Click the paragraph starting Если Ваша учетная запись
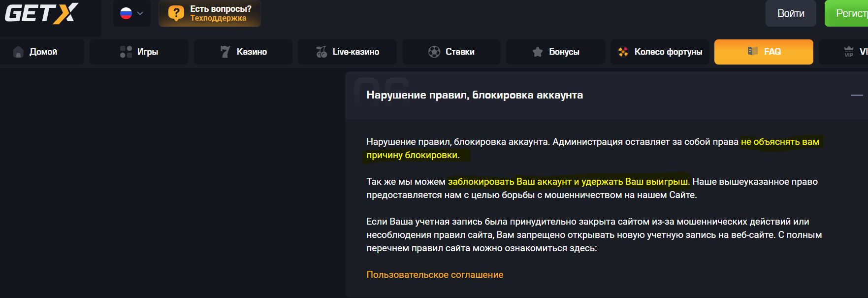 [x=594, y=235]
